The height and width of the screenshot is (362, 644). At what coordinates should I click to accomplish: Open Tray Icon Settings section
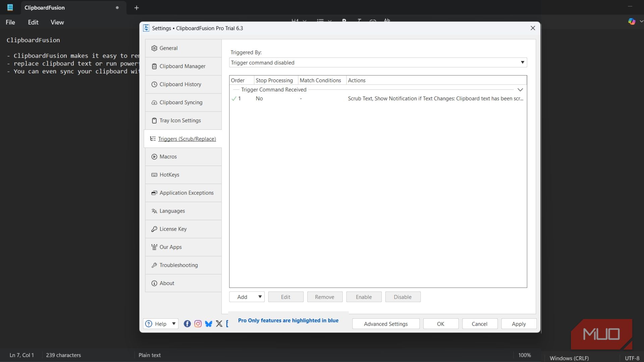point(183,121)
